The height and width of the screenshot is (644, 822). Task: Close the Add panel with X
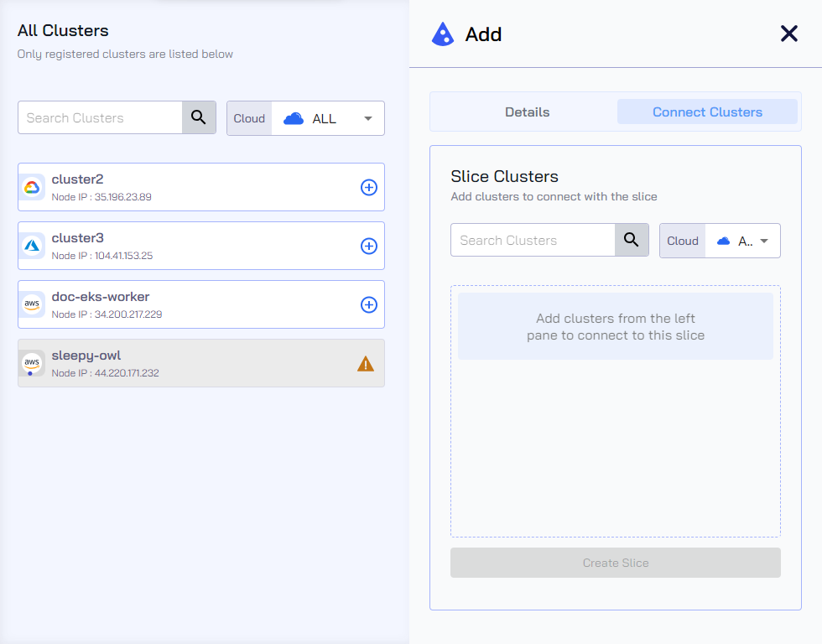[x=789, y=34]
